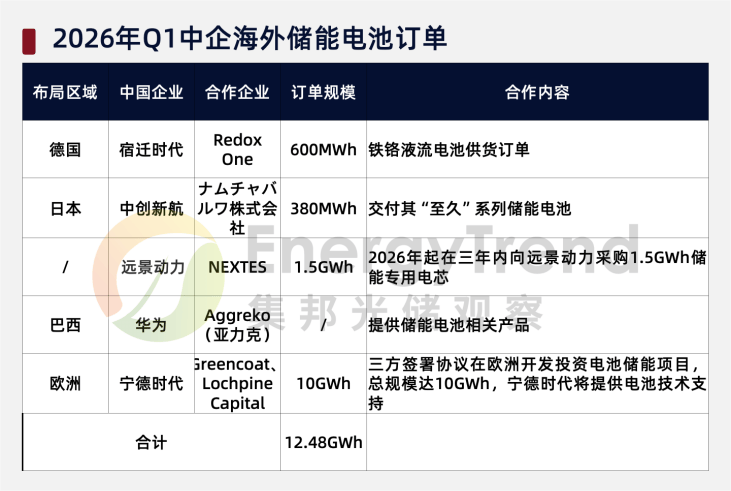Click the 交付其"至久"系列储能电池 description
The height and width of the screenshot is (491, 731).
tap(470, 208)
